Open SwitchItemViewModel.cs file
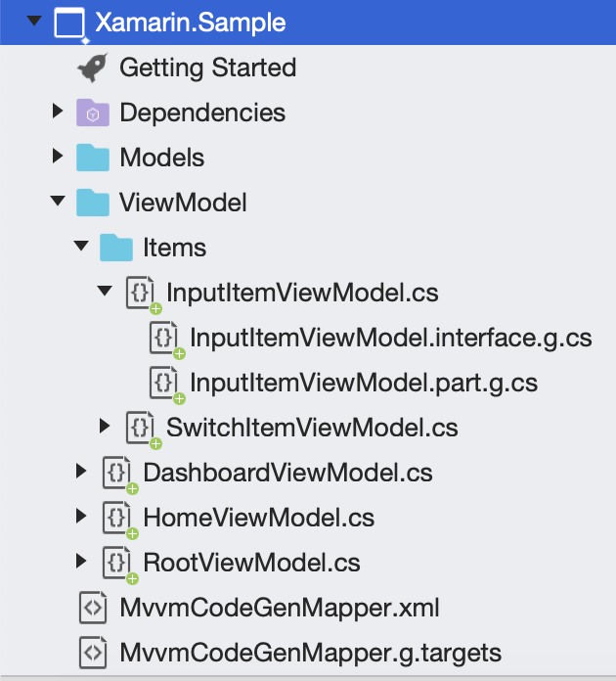 tap(312, 428)
